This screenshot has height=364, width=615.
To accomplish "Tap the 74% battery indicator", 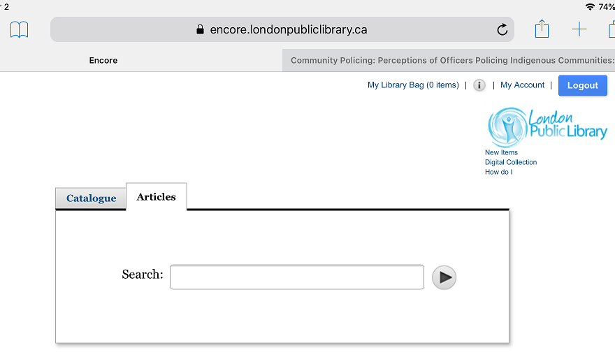I will (x=607, y=7).
